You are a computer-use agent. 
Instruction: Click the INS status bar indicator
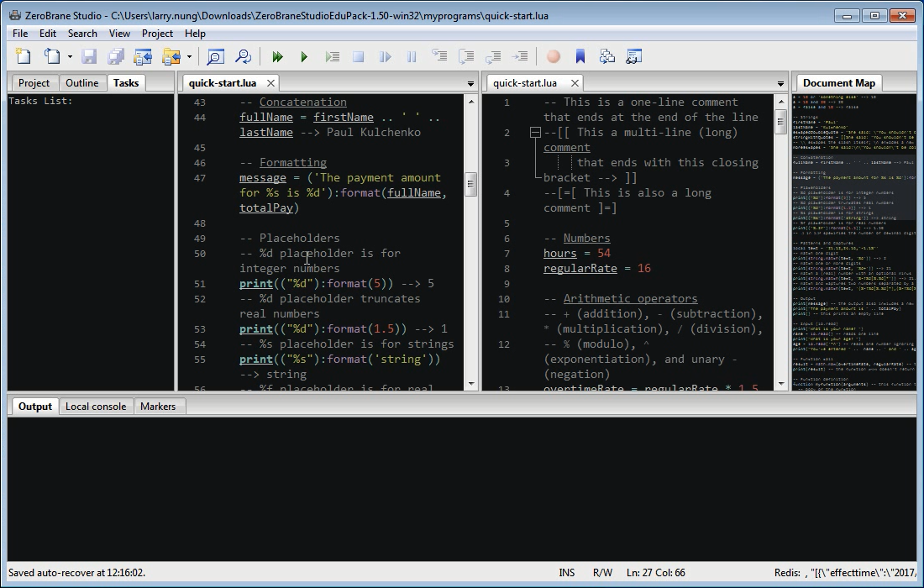pyautogui.click(x=567, y=573)
